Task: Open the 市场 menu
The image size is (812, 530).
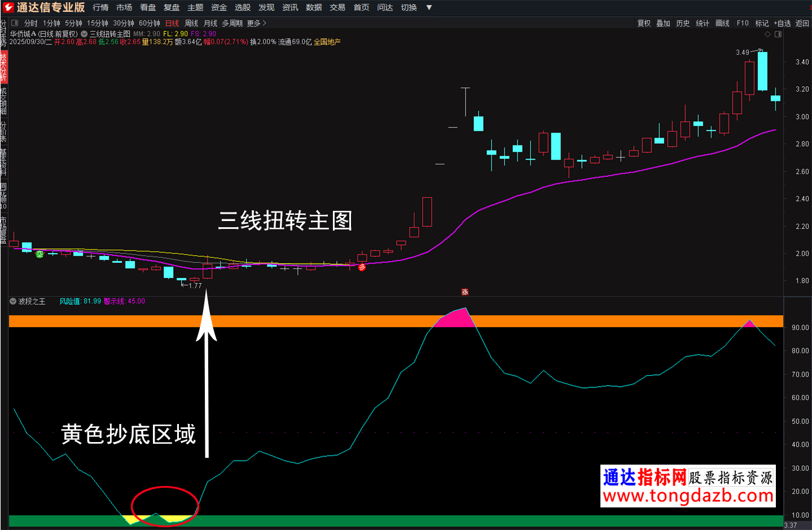Action: click(x=124, y=7)
